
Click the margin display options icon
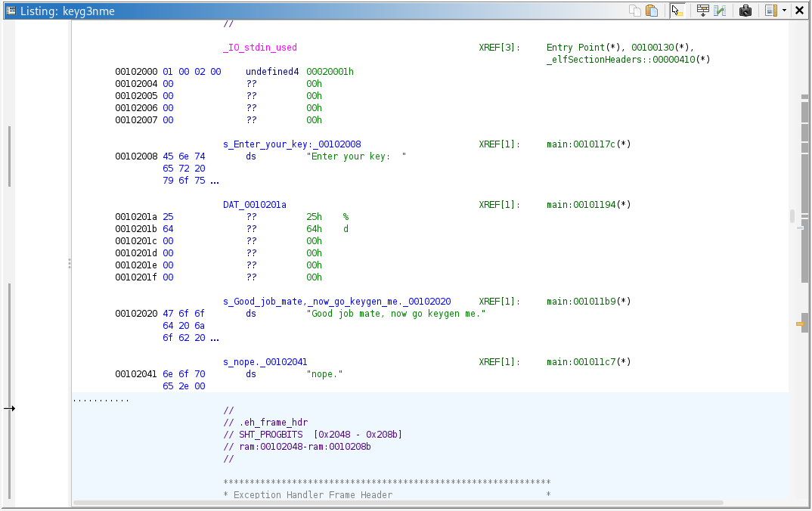[x=770, y=10]
